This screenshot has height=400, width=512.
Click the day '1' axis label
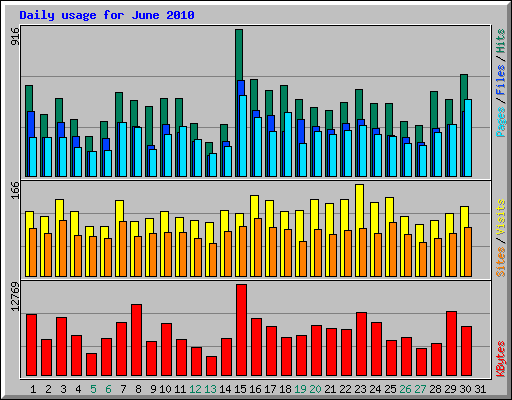pyautogui.click(x=33, y=389)
